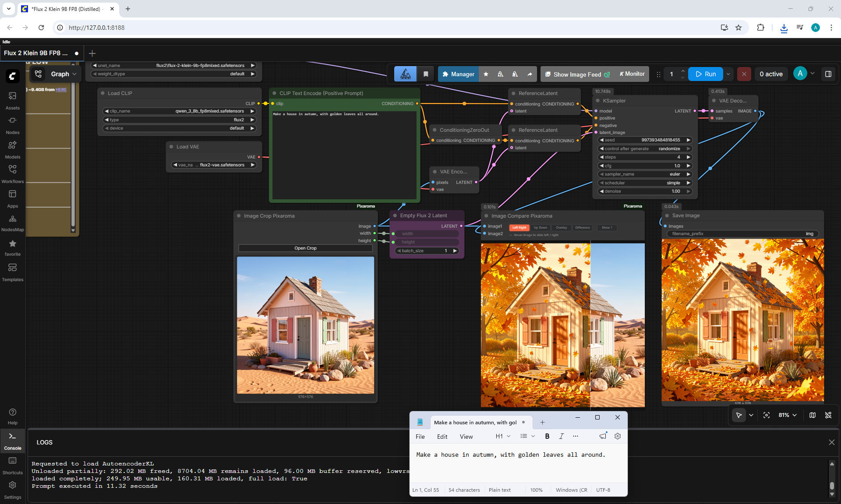This screenshot has height=504, width=841.
Task: Open the Models library panel
Action: click(x=12, y=149)
